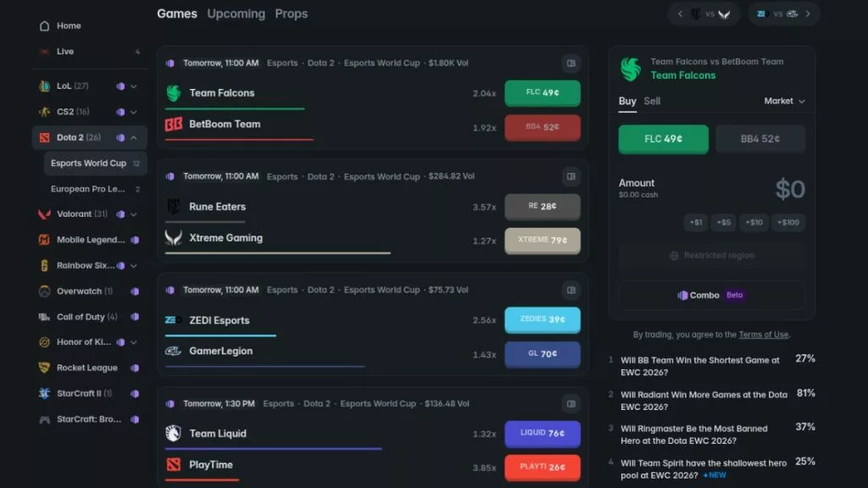This screenshot has width=868, height=488.
Task: Toggle combo icon on Call of Duty row
Action: [x=135, y=317]
